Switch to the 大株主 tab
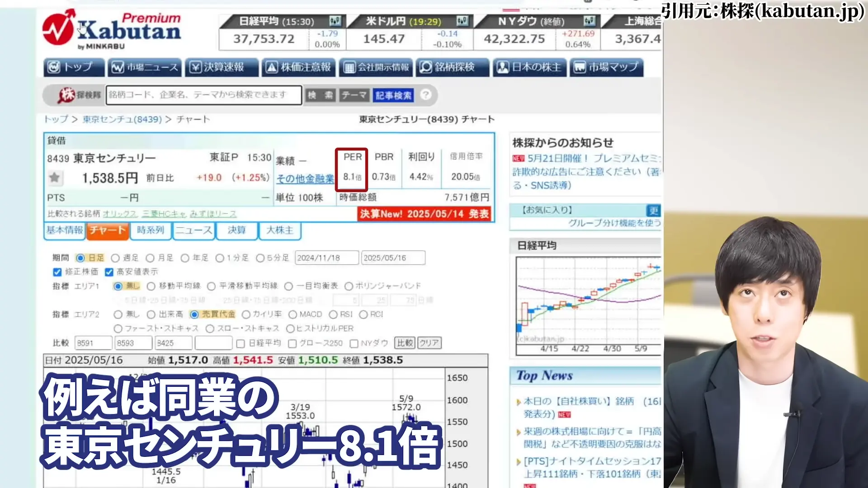The height and width of the screenshot is (488, 868). 280,230
